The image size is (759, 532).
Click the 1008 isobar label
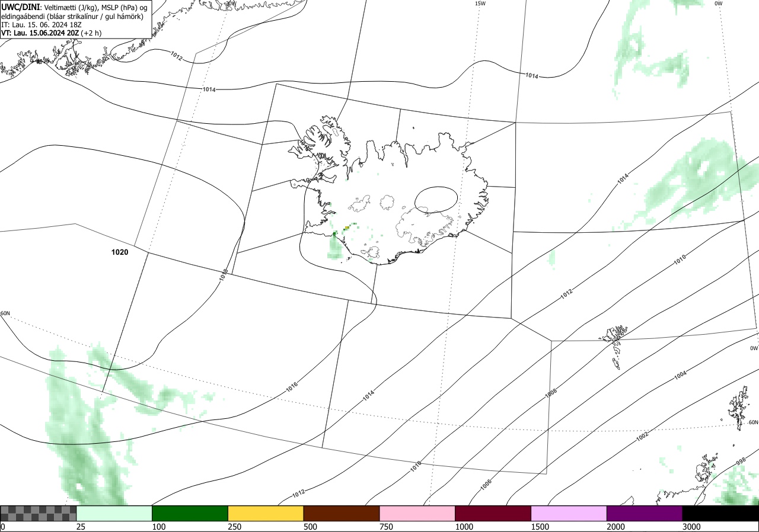[x=551, y=393]
